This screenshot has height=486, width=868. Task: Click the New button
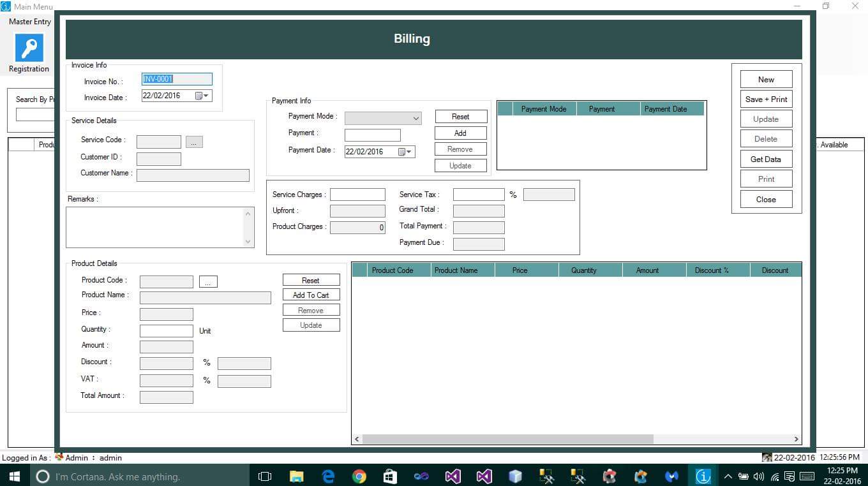pyautogui.click(x=765, y=78)
